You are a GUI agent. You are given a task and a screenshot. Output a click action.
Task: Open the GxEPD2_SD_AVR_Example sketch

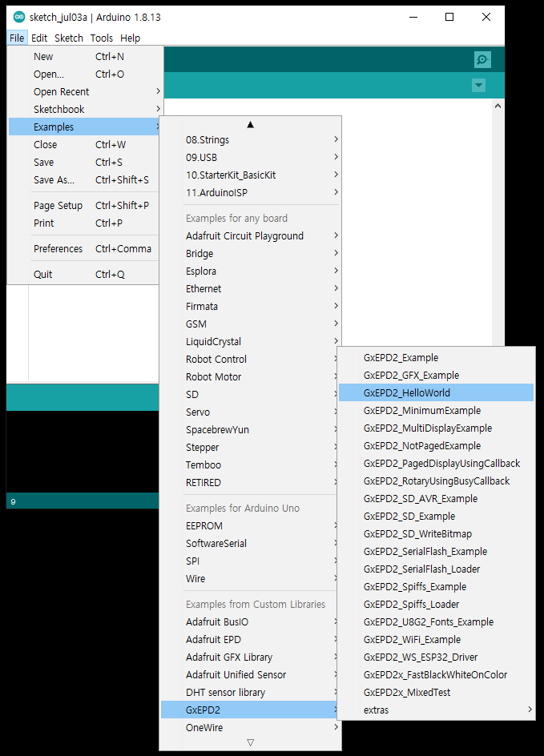tap(437, 499)
